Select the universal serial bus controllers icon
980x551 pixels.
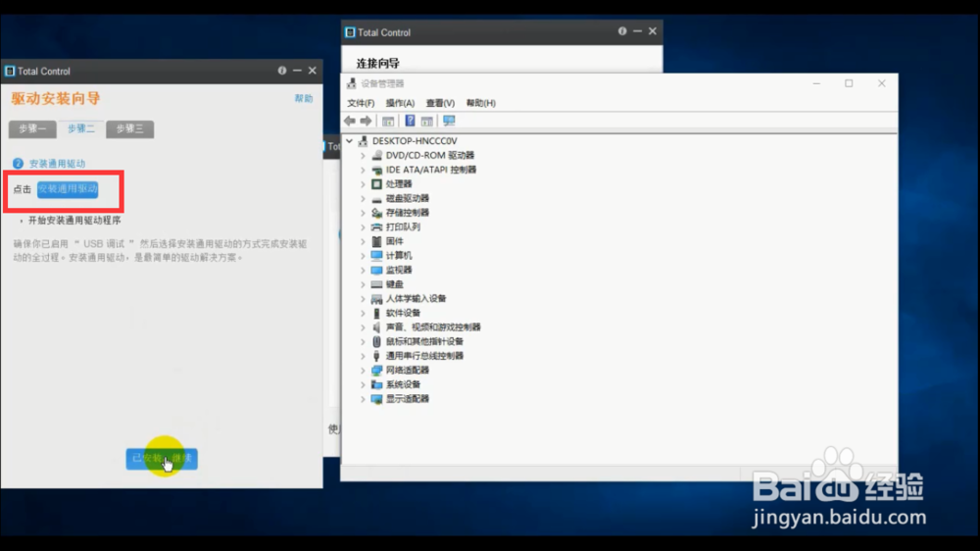pyautogui.click(x=377, y=356)
